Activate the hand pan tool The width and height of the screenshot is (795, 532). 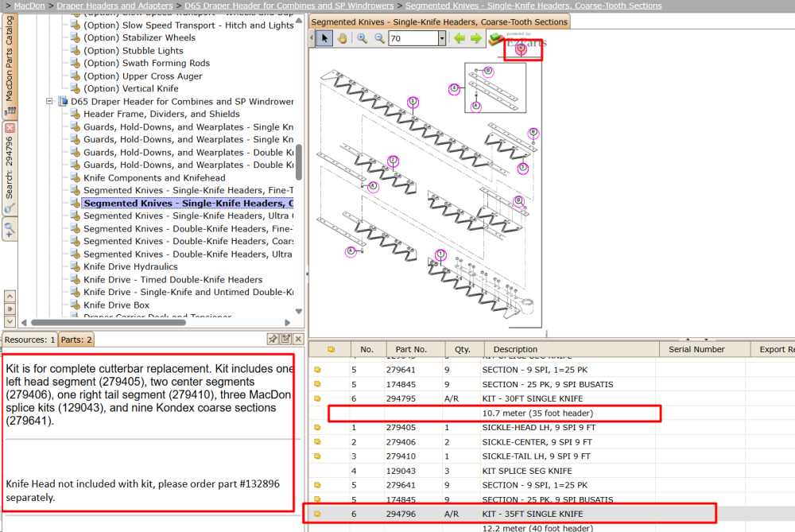tap(342, 38)
